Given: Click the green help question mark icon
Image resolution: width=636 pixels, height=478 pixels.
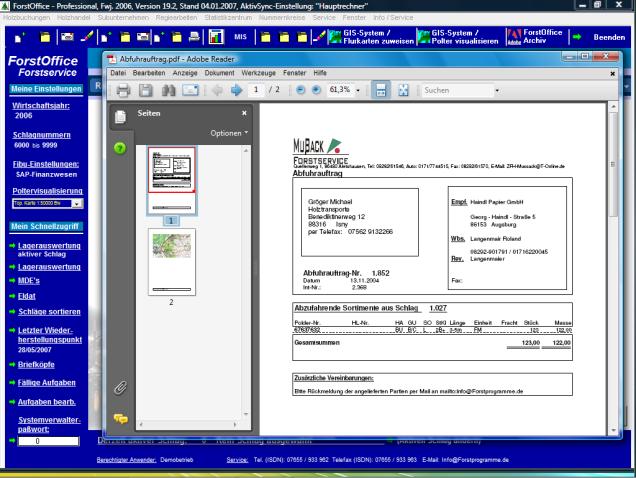Looking at the screenshot, I should (120, 148).
